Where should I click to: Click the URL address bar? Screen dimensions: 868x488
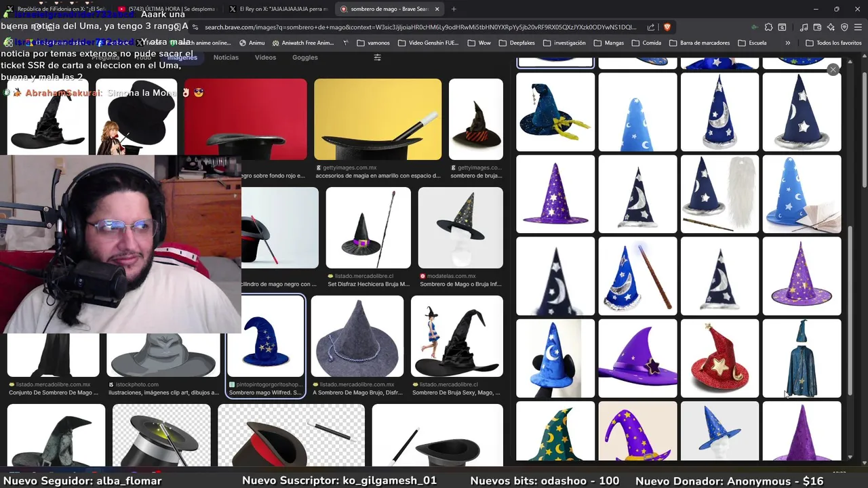click(420, 27)
